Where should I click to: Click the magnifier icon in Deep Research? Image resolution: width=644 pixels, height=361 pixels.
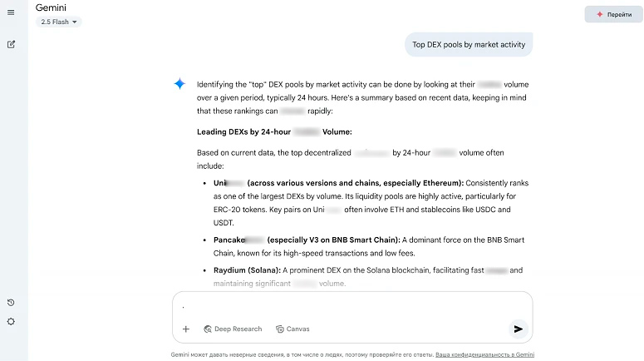(x=208, y=329)
